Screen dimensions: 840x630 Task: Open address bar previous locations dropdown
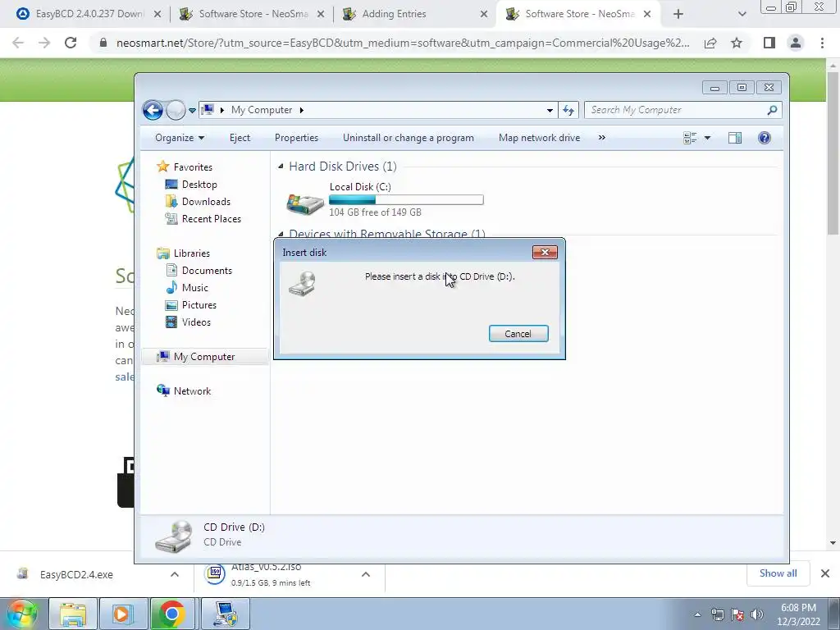tap(550, 111)
